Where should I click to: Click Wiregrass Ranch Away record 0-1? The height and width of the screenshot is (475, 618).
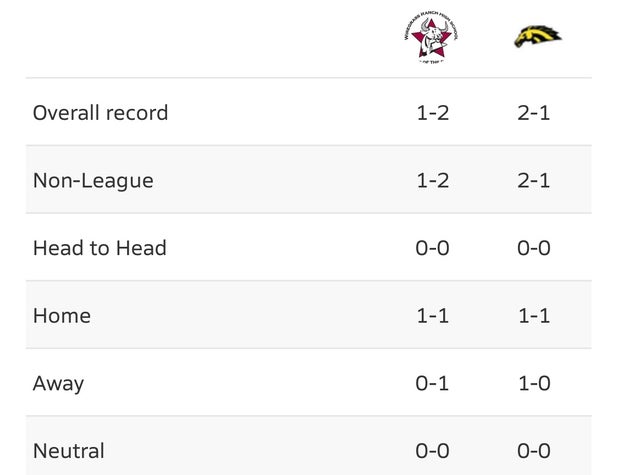(432, 384)
